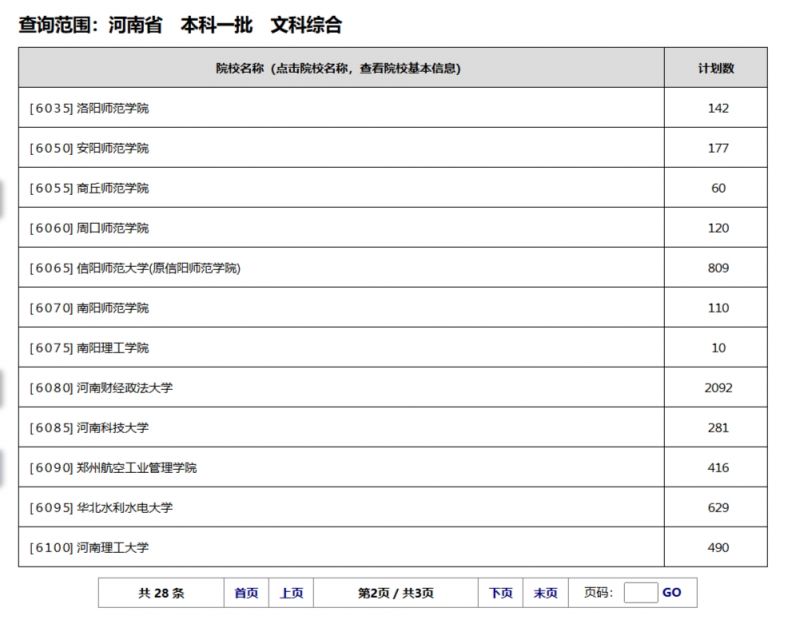Viewport: 808px width, 632px height.
Task: Click the 查询范围 heading text
Action: [180, 25]
